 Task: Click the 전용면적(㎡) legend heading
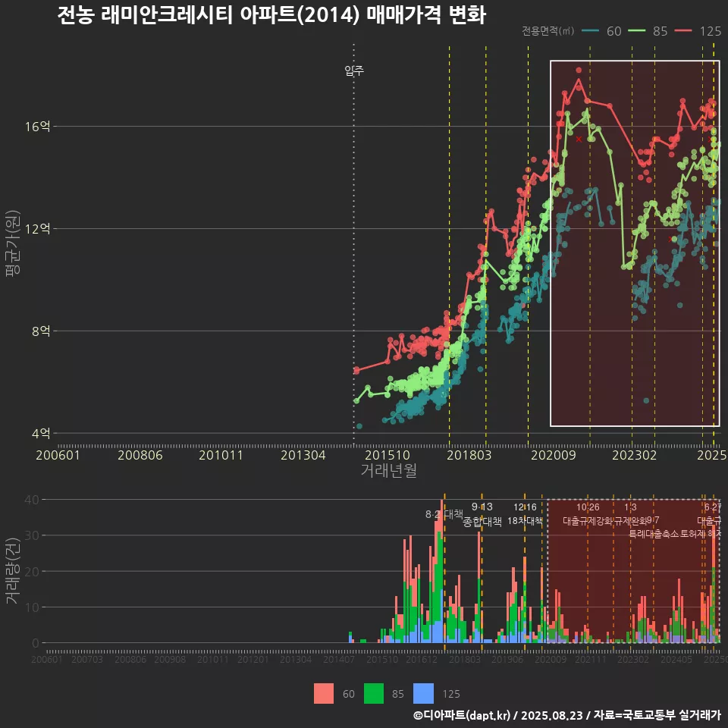point(548,30)
